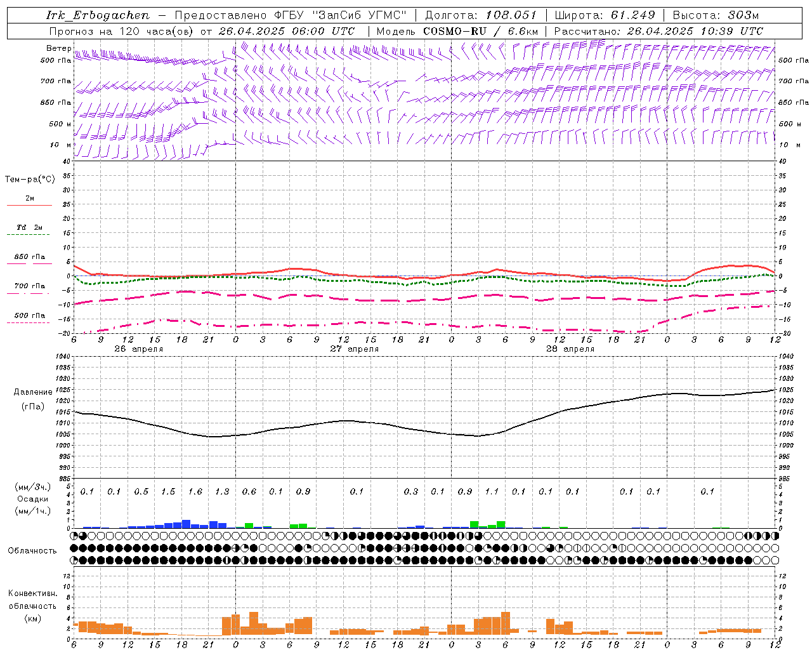Select the Прогноз на 120 часа(ов) text
Screen dimensions: 812x650
[x=122, y=31]
